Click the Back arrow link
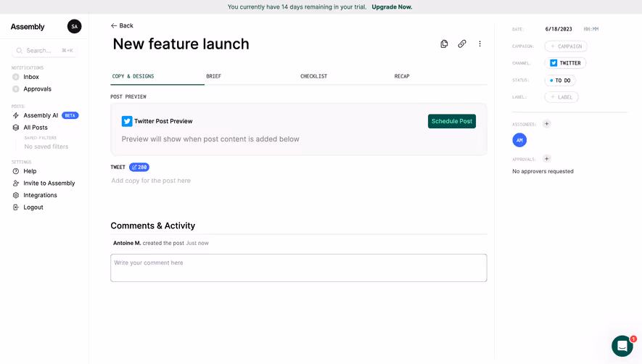The width and height of the screenshot is (642, 364). pos(122,25)
